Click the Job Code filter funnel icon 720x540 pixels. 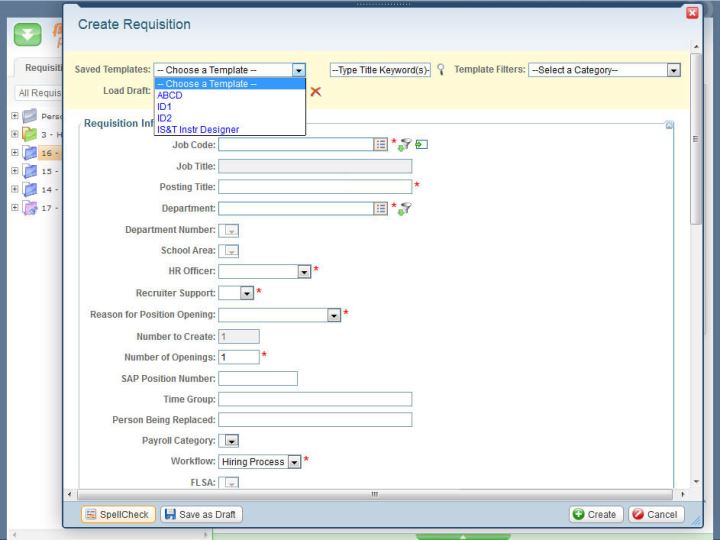coord(407,145)
